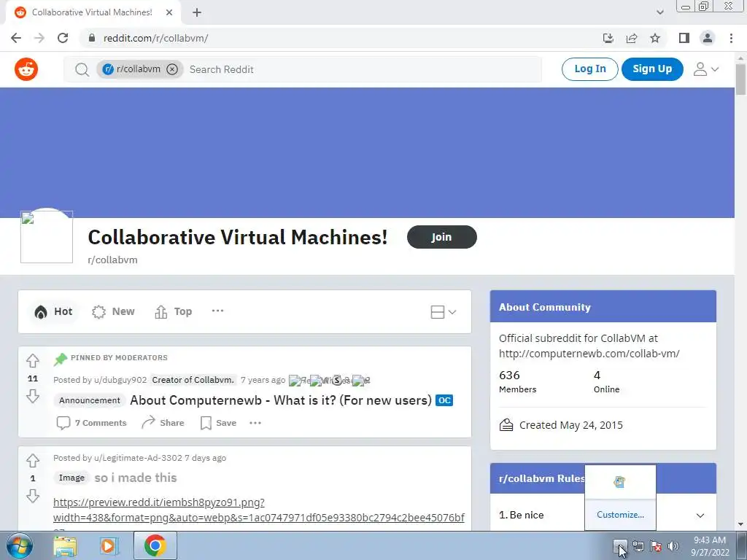Click the search magnifier icon
The image size is (747, 560).
coord(82,69)
